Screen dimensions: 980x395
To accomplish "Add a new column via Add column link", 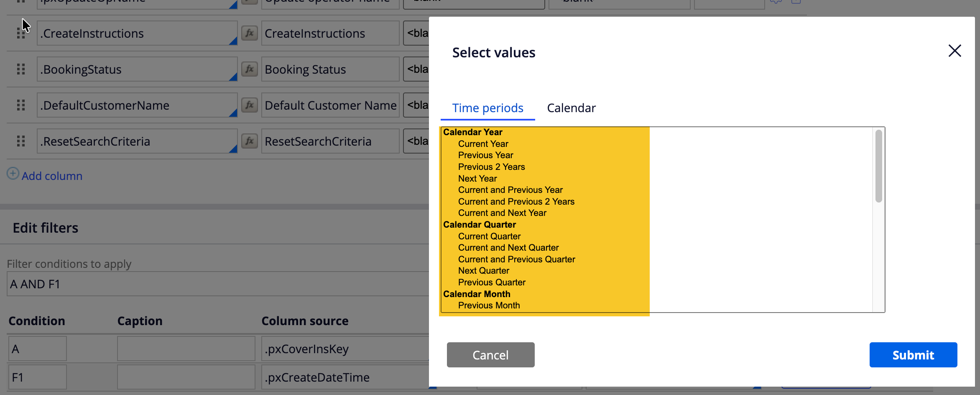I will click(x=52, y=176).
